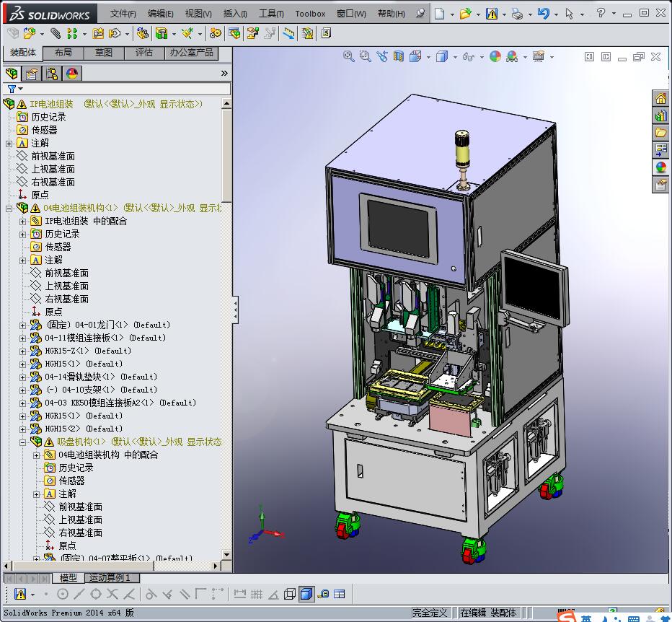Viewport: 672px width, 622px height.
Task: Click the Exploded View icon
Action: click(253, 33)
